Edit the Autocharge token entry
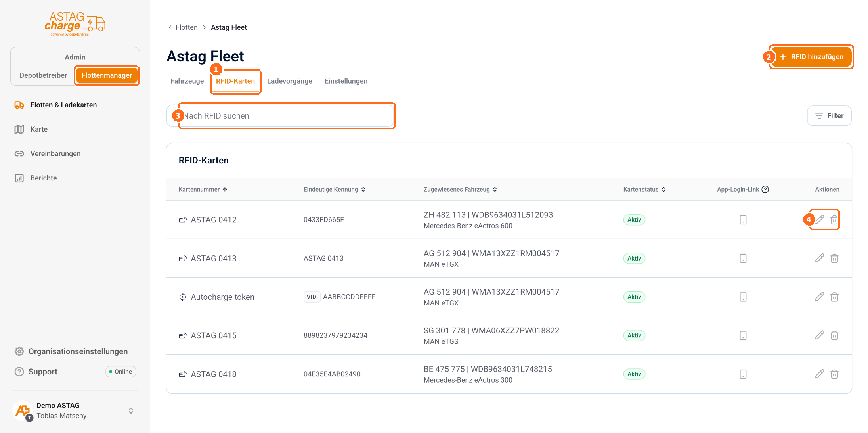This screenshot has width=868, height=433. point(820,297)
